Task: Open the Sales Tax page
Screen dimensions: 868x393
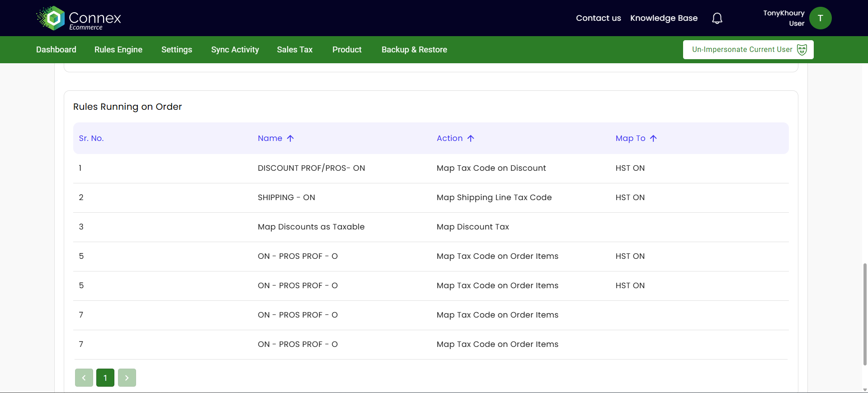Action: click(295, 50)
